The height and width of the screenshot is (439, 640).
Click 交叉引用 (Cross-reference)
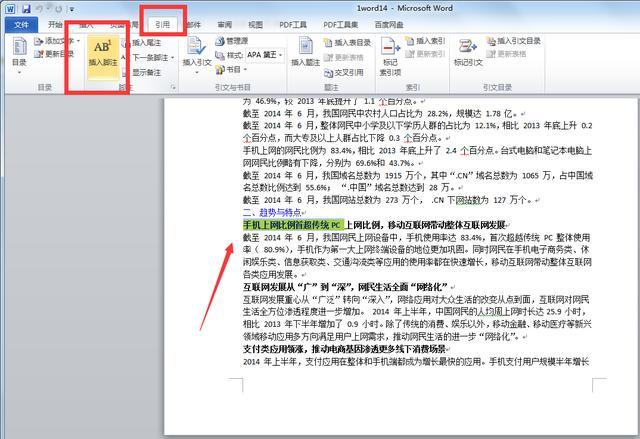[344, 73]
